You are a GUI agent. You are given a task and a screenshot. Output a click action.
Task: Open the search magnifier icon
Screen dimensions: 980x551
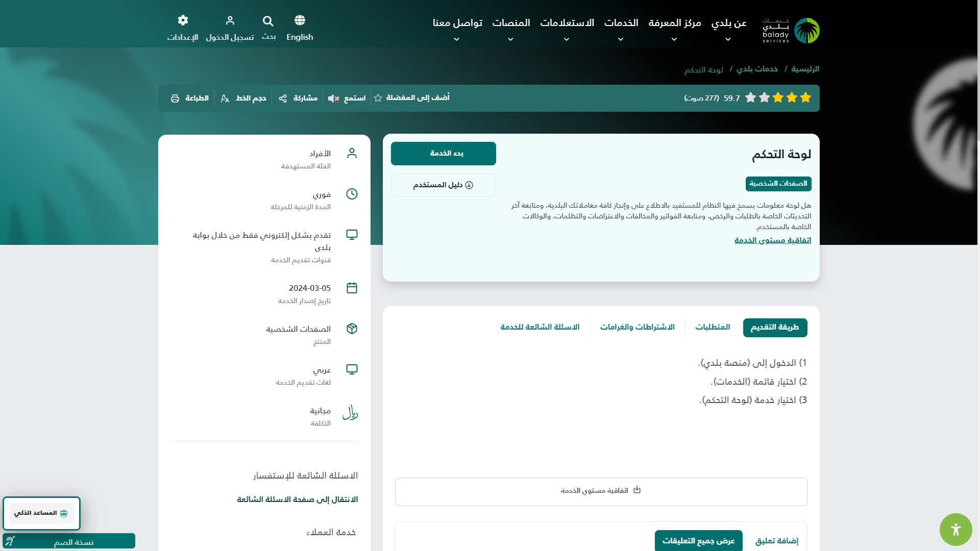pyautogui.click(x=268, y=21)
